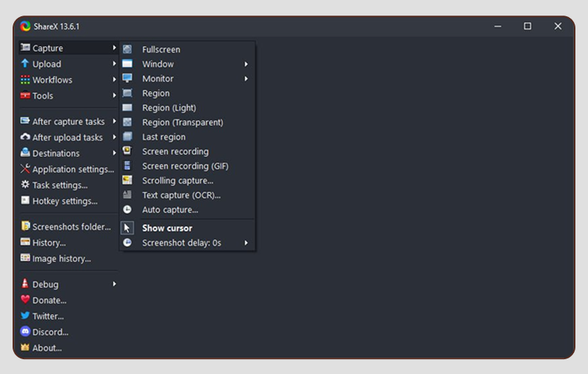Click the Last region icon
Viewport: 588px width, 374px height.
(x=127, y=136)
